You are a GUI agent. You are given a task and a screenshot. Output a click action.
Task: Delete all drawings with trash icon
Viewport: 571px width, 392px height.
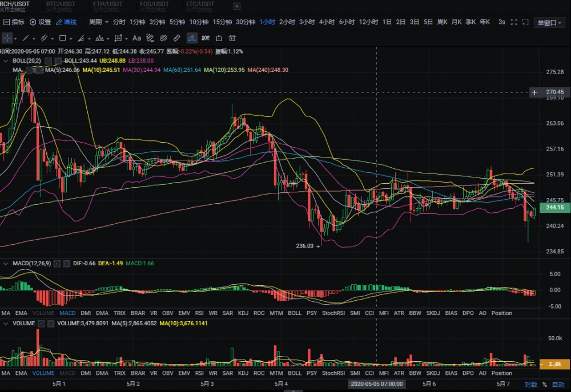tap(232, 38)
